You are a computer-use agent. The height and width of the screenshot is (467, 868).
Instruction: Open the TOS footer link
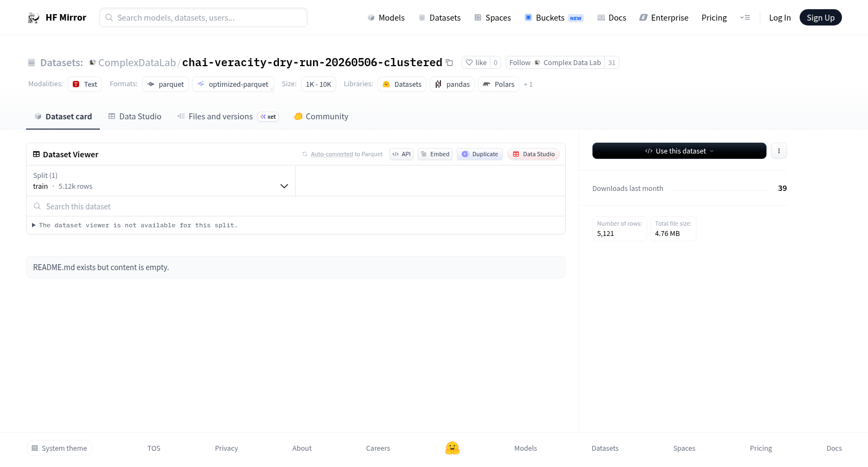154,448
